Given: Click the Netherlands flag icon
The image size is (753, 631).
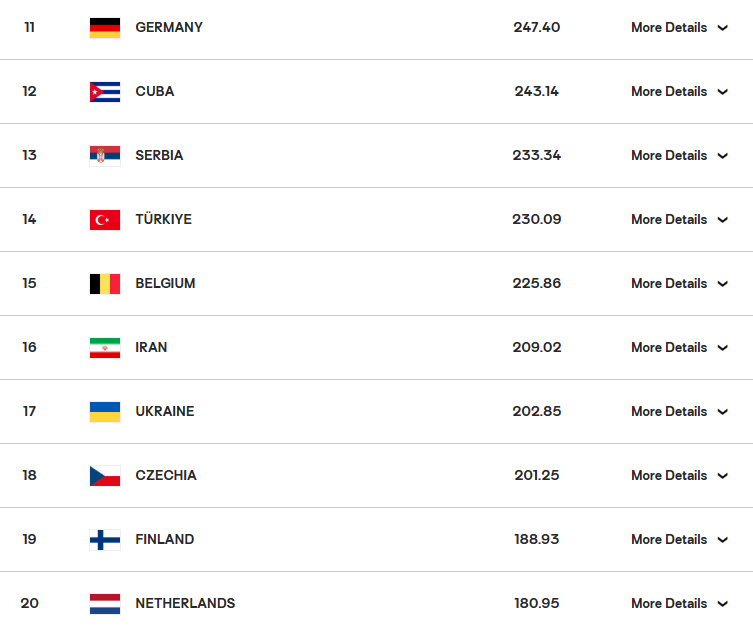Looking at the screenshot, I should (104, 604).
